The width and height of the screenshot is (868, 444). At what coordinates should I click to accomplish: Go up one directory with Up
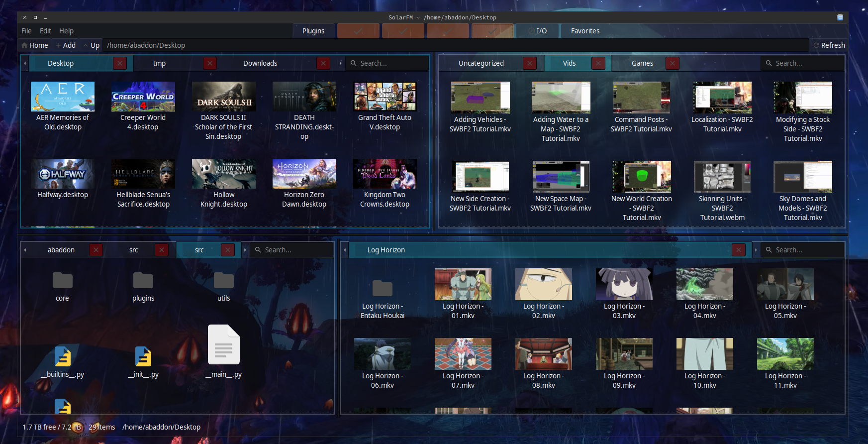(92, 45)
